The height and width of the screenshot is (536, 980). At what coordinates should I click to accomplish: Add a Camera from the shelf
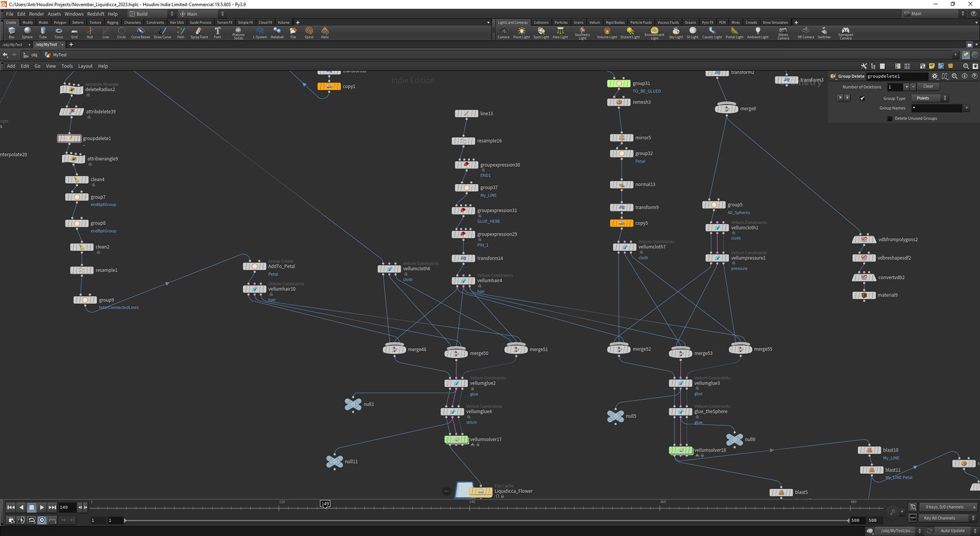click(503, 33)
